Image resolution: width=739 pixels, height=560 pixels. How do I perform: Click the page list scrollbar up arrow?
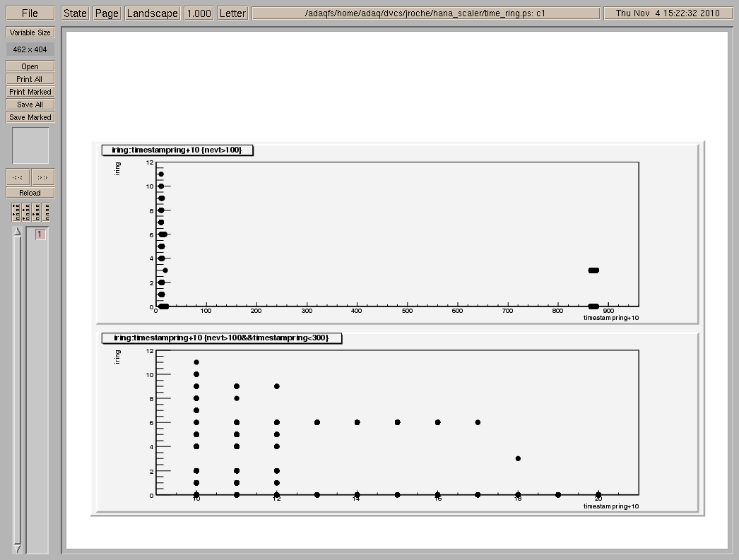click(x=18, y=231)
